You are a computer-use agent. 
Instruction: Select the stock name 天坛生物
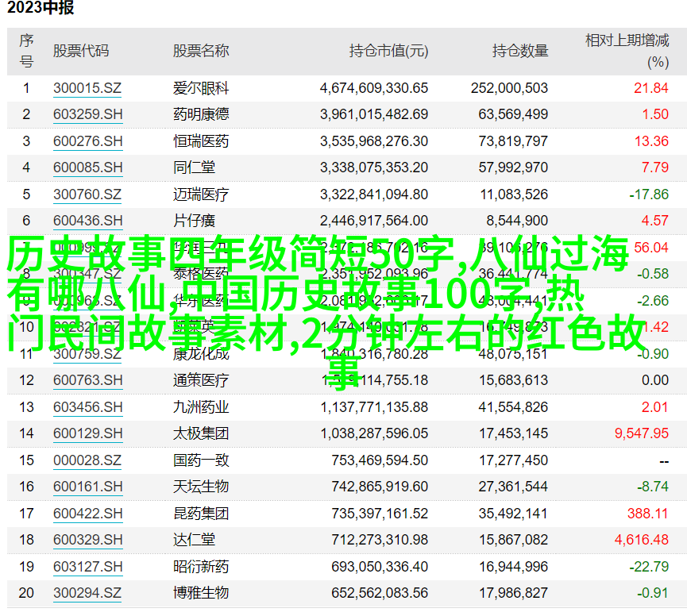point(201,487)
